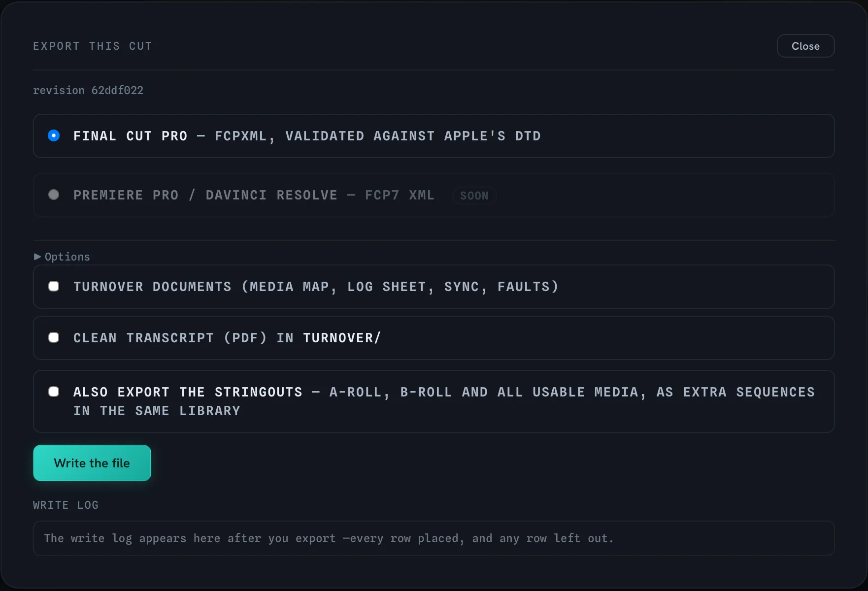868x591 pixels.
Task: Close the export dialog
Action: pos(805,46)
